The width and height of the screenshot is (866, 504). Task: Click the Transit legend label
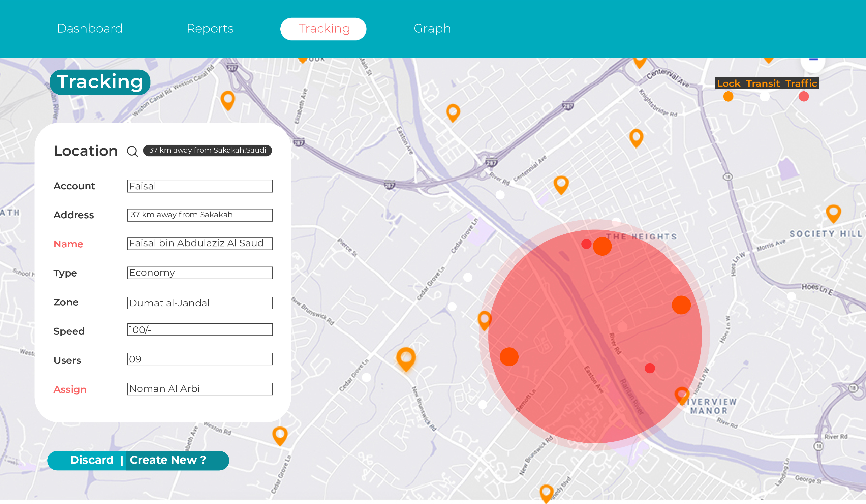(763, 83)
